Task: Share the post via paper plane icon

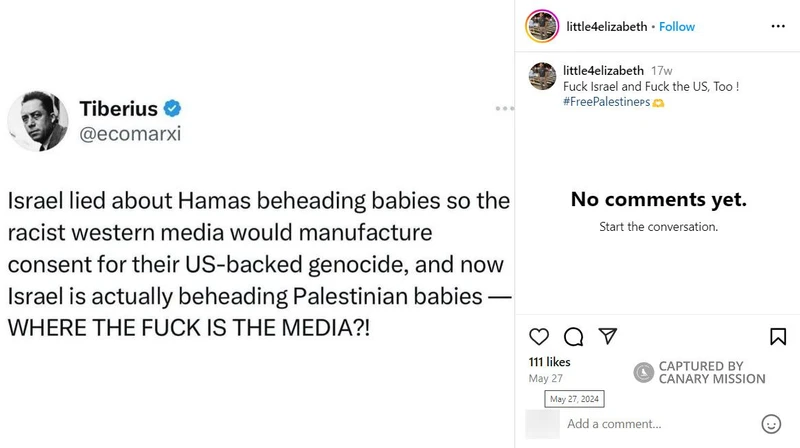Action: click(606, 336)
